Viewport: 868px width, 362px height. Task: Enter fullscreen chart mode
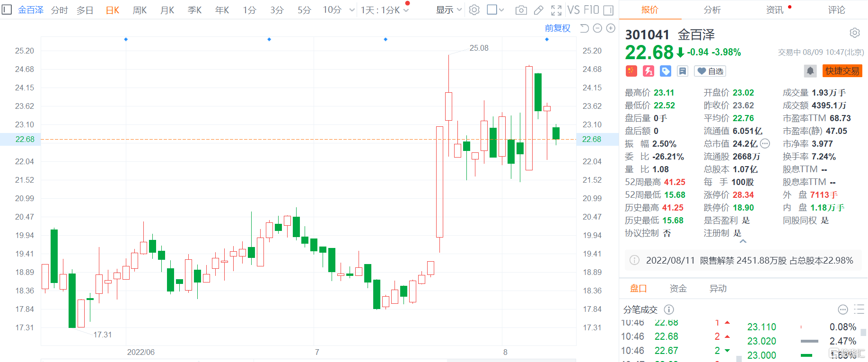coord(556,10)
